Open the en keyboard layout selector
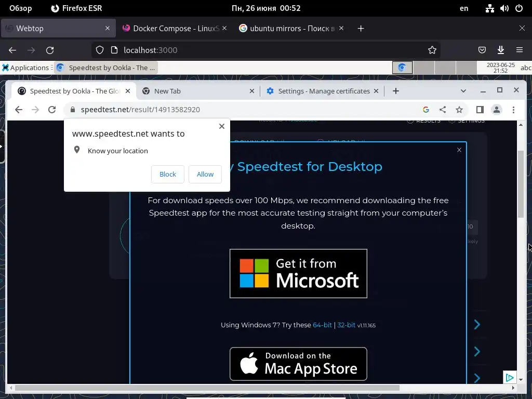The width and height of the screenshot is (532, 399). pos(464,8)
